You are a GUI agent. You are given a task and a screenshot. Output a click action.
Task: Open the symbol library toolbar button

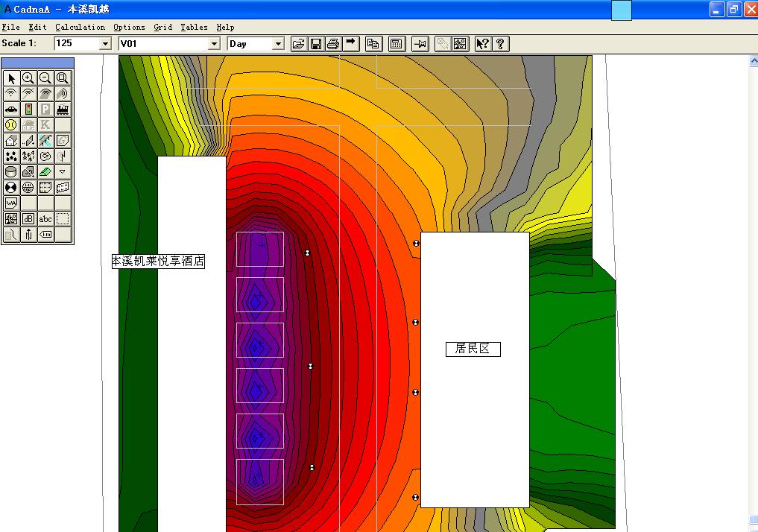click(460, 44)
